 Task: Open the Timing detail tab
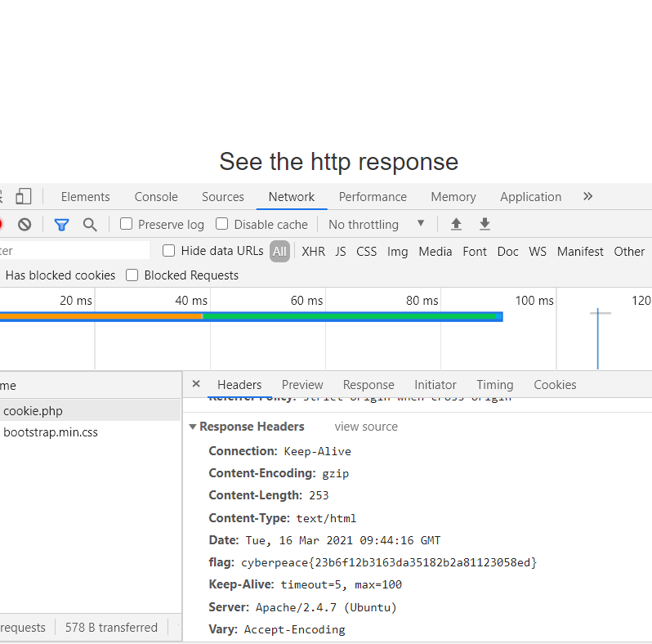pyautogui.click(x=495, y=385)
